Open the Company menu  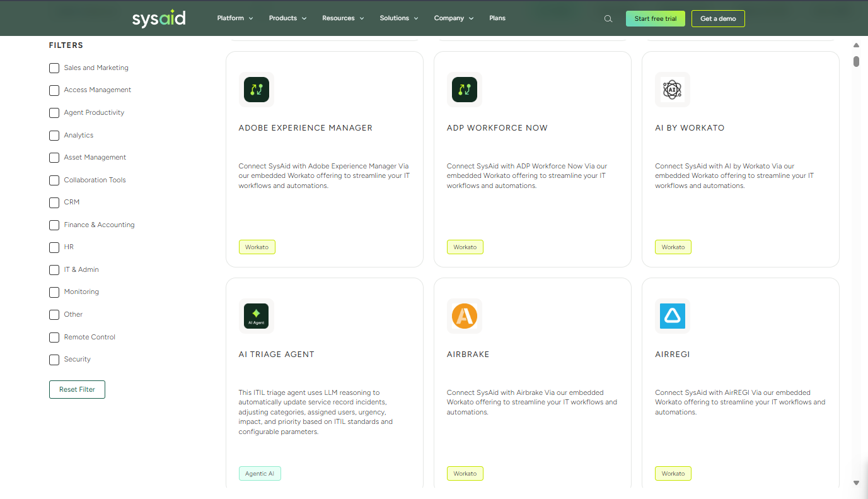pos(453,18)
